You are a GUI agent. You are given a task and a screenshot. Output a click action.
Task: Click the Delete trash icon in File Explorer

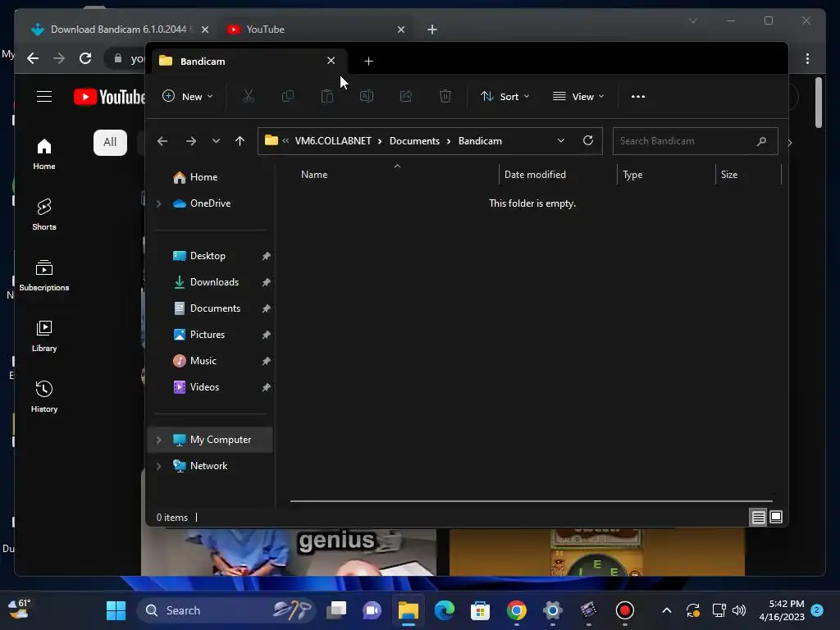[x=445, y=97]
